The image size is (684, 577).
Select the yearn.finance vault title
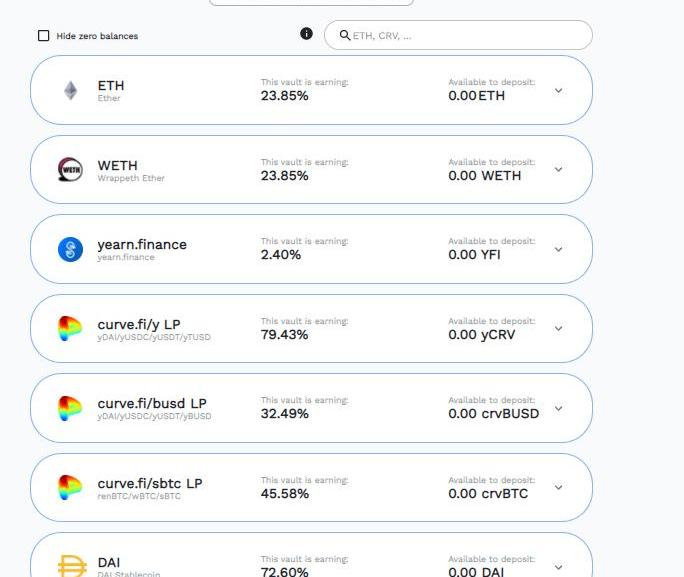[142, 244]
